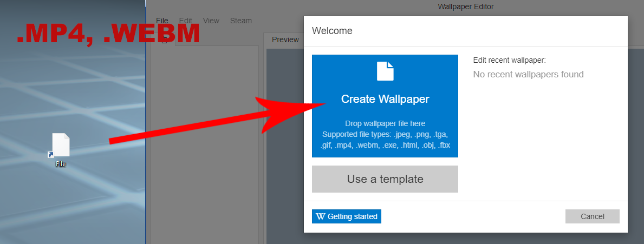The image size is (644, 244).
Task: Open the Edit menu in Wallpaper Editor
Action: (186, 21)
